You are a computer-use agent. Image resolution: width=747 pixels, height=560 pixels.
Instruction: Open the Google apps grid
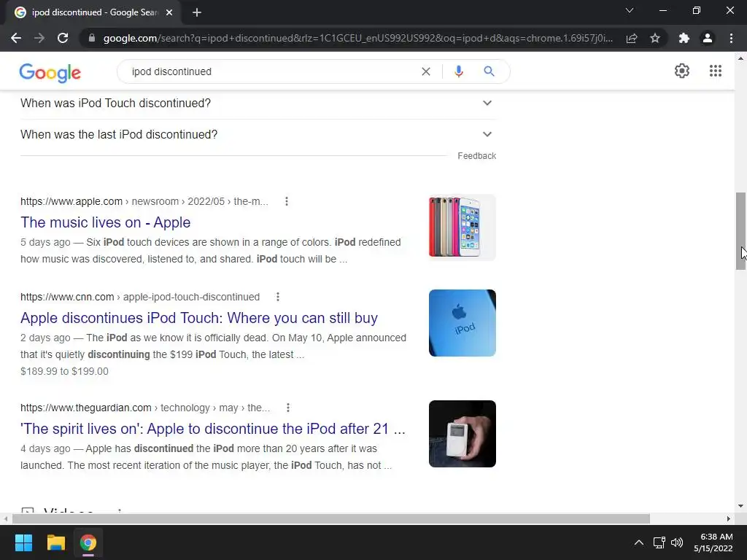point(716,71)
